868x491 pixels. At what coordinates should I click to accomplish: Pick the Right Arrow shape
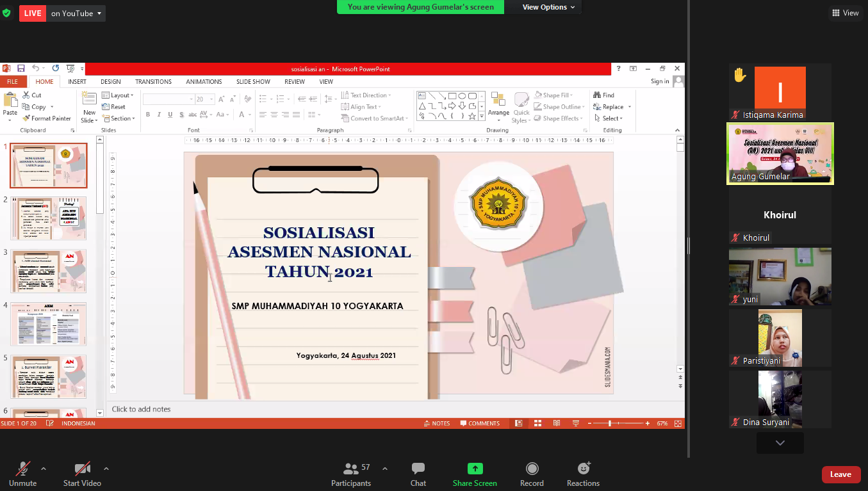(x=452, y=106)
